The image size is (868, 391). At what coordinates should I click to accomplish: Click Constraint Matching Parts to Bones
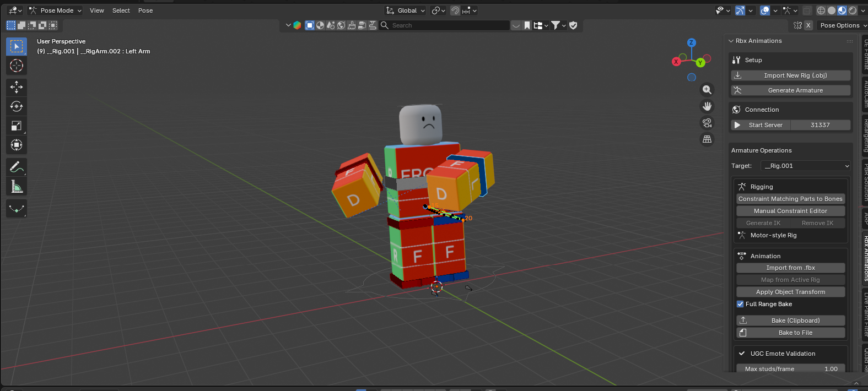click(x=790, y=199)
